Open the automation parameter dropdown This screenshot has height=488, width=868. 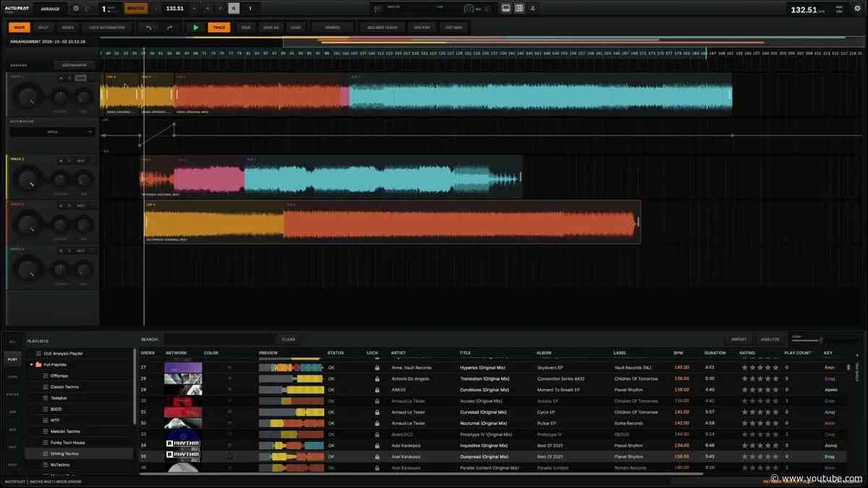point(51,132)
